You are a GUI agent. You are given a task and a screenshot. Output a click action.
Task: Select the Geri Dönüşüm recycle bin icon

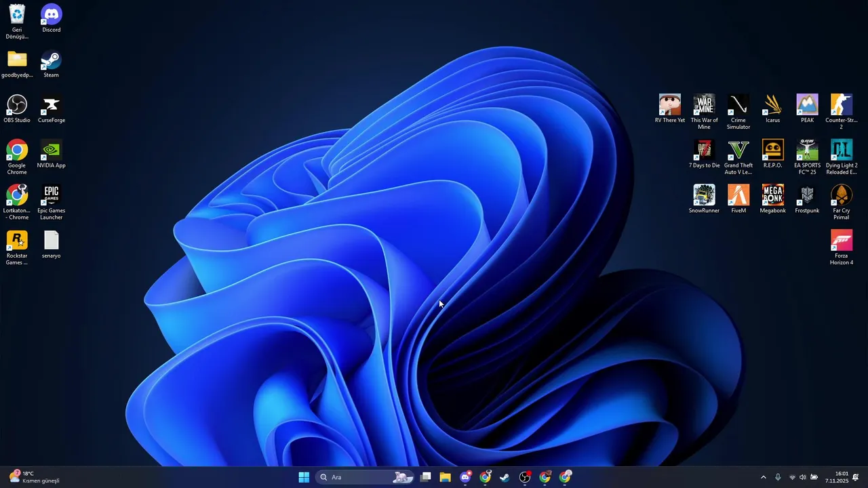17,21
